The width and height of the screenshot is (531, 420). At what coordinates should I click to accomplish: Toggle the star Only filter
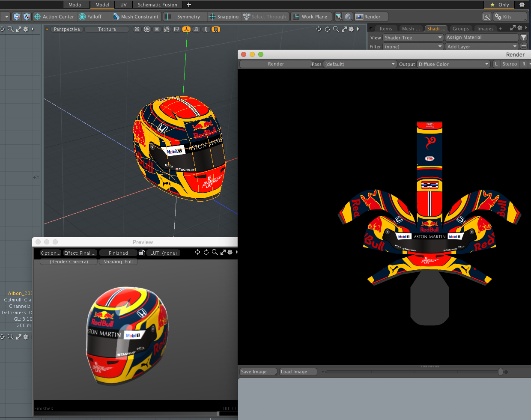[499, 5]
